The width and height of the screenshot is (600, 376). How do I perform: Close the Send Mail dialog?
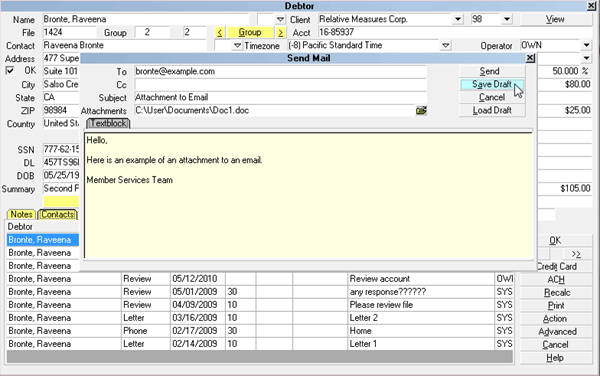click(530, 58)
